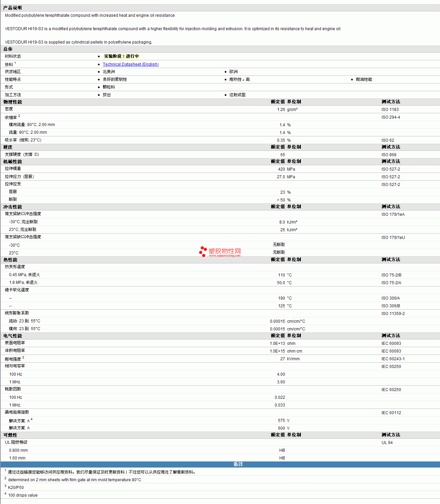Select the 维卡软化温度 row label
The height and width of the screenshot is (504, 440).
click(17, 290)
